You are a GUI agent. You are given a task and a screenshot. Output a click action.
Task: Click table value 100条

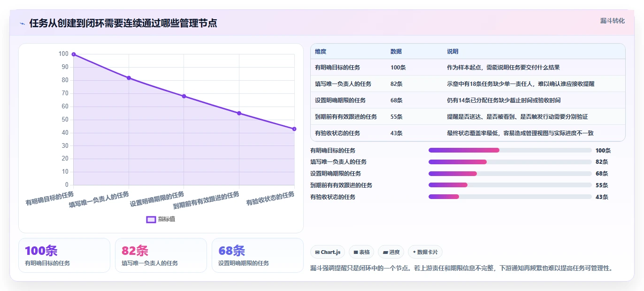tap(398, 68)
